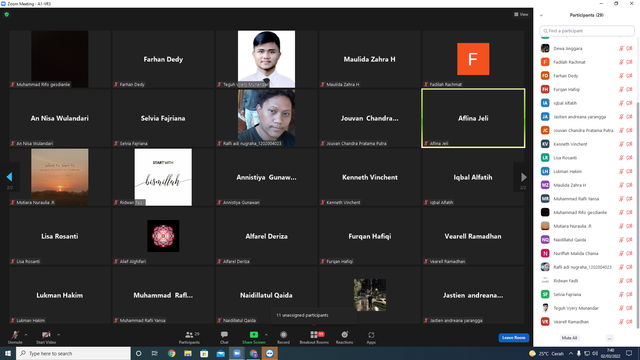Image resolution: width=640 pixels, height=360 pixels.
Task: Select the highlighted Aflina Jeli tile
Action: point(473,118)
